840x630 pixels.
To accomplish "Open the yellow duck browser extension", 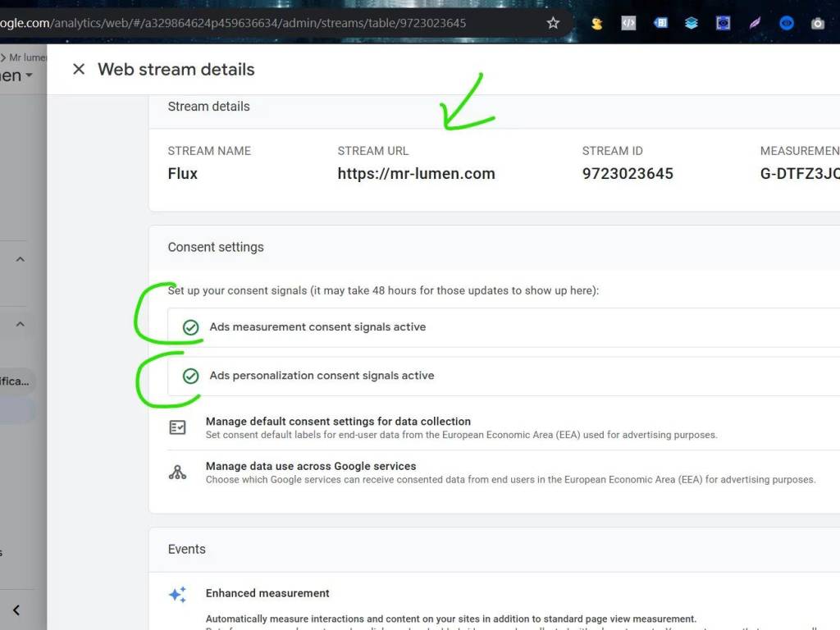I will (x=596, y=24).
